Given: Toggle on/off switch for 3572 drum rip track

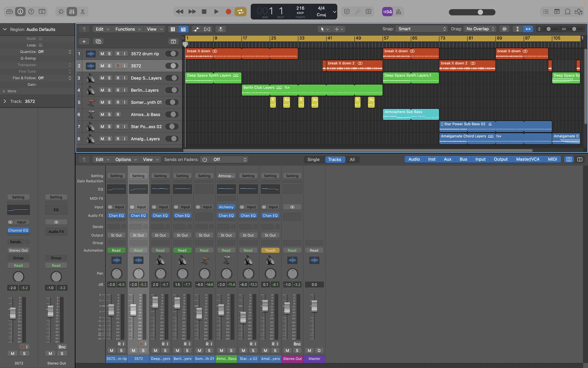Looking at the screenshot, I should (172, 54).
